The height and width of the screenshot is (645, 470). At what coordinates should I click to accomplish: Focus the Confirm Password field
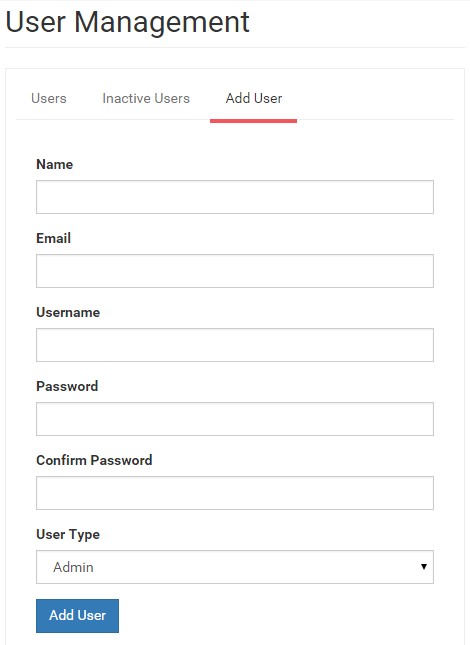click(x=235, y=493)
